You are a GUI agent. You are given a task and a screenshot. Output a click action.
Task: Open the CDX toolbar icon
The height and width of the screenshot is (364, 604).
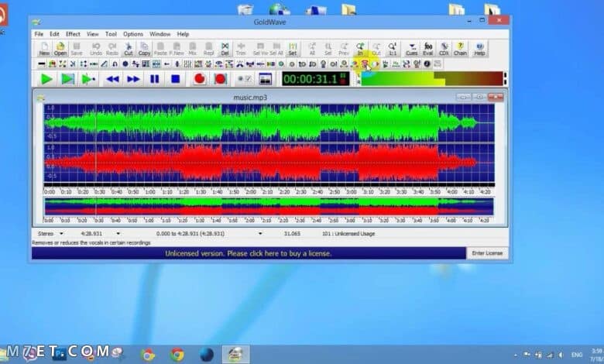(x=444, y=49)
